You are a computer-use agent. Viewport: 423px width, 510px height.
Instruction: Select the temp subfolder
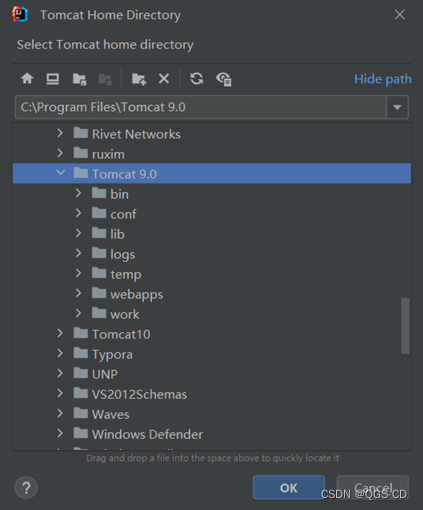[x=212, y=274]
